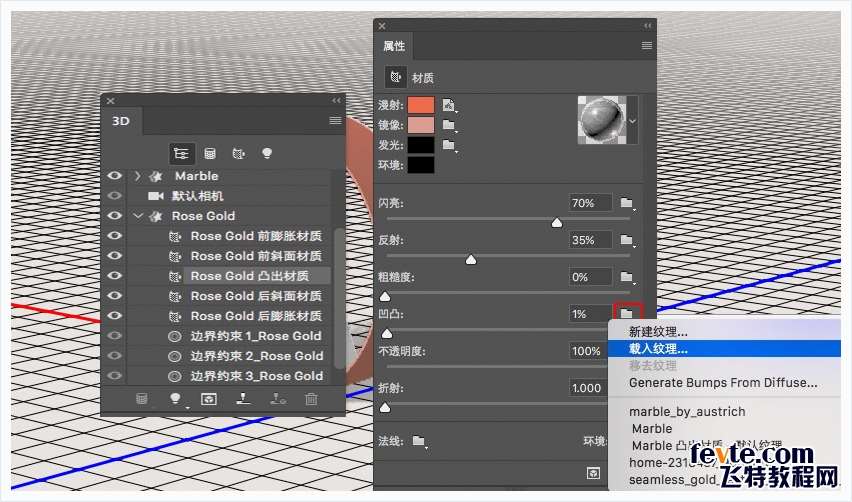Select the 默认相机 row
Viewport: 852px width, 502px height.
pos(197,196)
